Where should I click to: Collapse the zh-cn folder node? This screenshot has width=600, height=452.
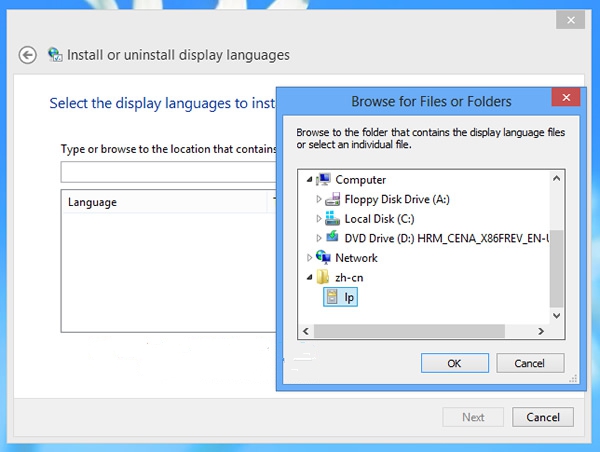click(311, 277)
